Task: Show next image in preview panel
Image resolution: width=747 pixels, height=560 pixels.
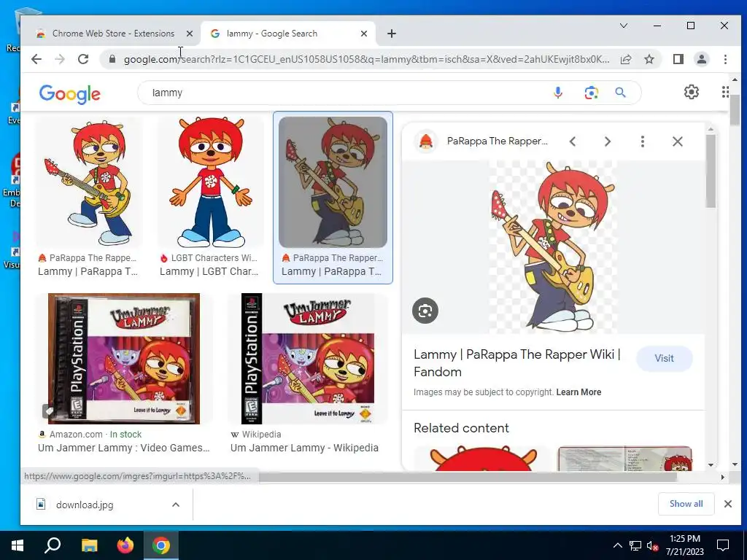Action: 608,141
